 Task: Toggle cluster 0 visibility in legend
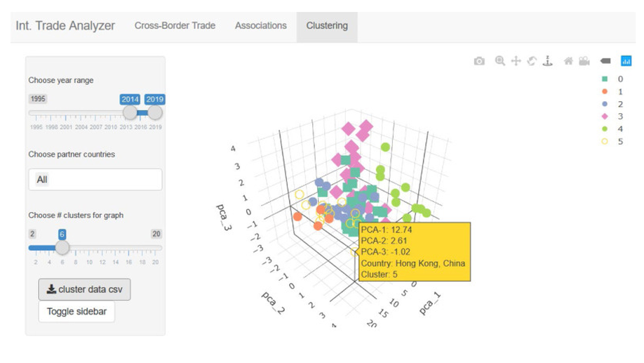(x=612, y=79)
